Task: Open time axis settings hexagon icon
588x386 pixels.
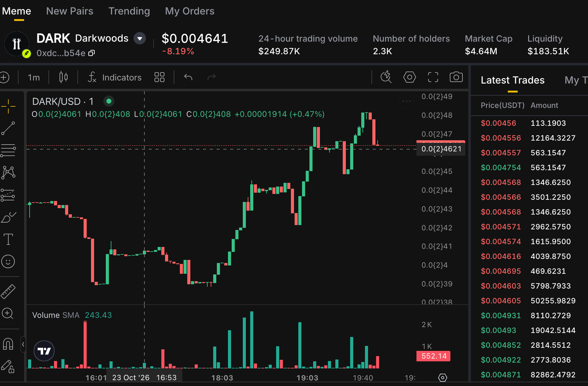Action: 443,378
